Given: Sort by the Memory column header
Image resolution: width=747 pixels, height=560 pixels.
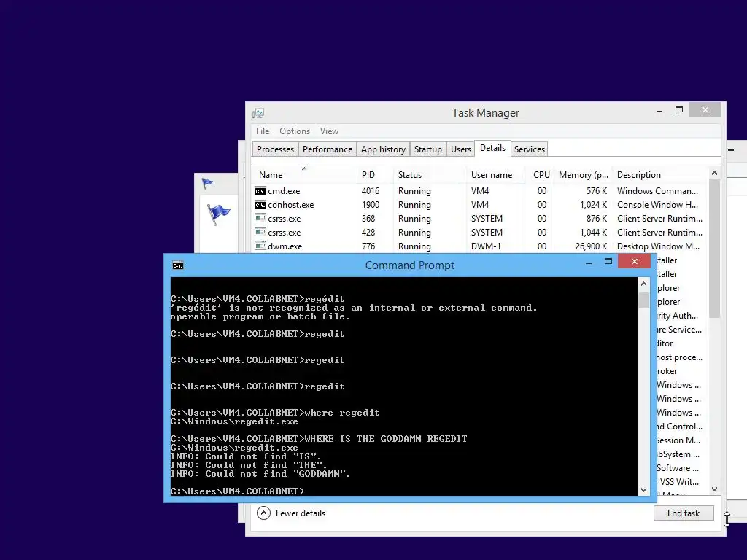Looking at the screenshot, I should coord(583,175).
